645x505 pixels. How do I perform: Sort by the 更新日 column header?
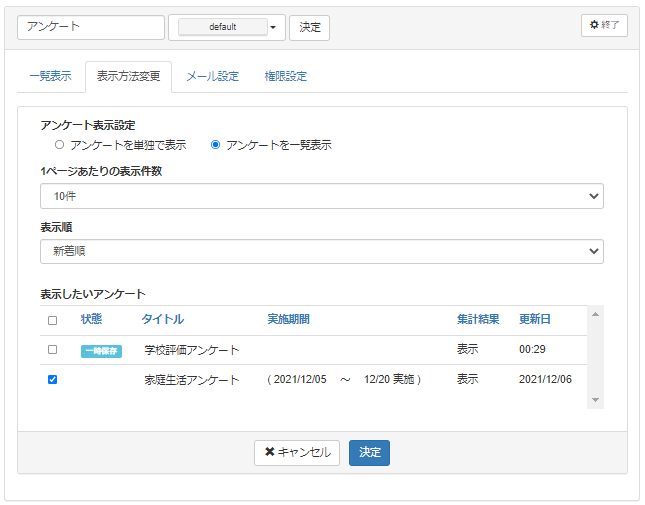534,320
